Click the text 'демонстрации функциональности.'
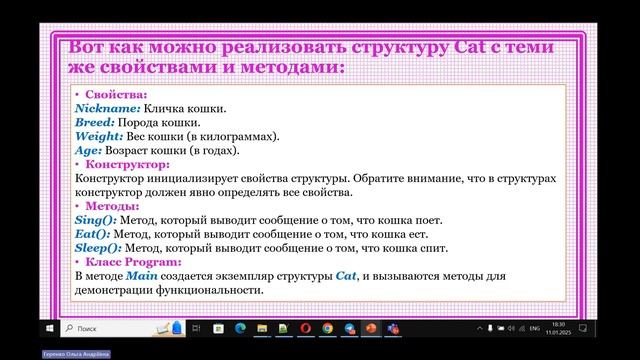The height and width of the screenshot is (360, 640). pos(169,290)
